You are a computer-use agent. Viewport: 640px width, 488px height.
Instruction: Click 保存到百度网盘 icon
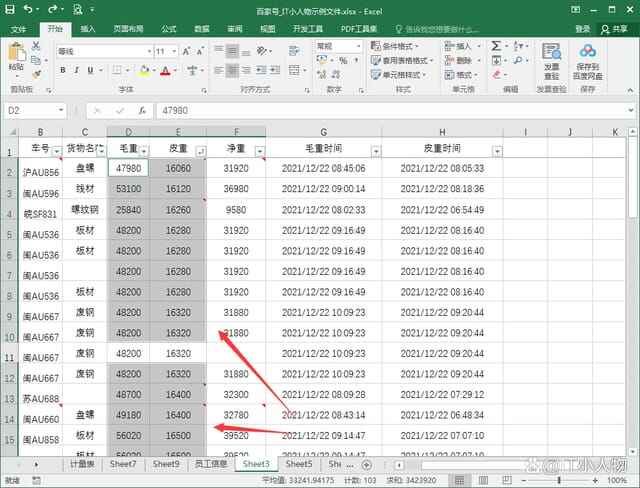click(588, 60)
